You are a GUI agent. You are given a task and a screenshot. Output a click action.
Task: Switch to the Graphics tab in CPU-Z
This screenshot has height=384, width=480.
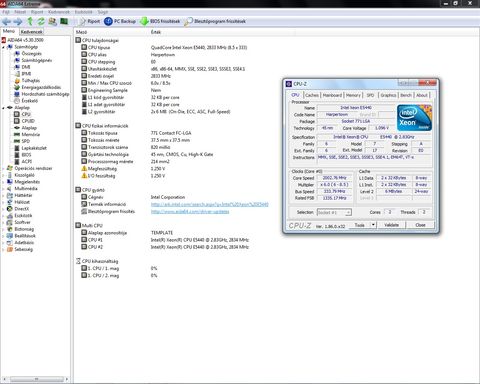(388, 95)
